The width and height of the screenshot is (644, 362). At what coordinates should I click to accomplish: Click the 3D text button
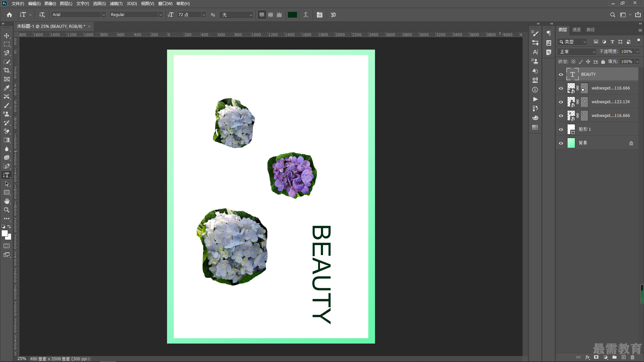[333, 15]
